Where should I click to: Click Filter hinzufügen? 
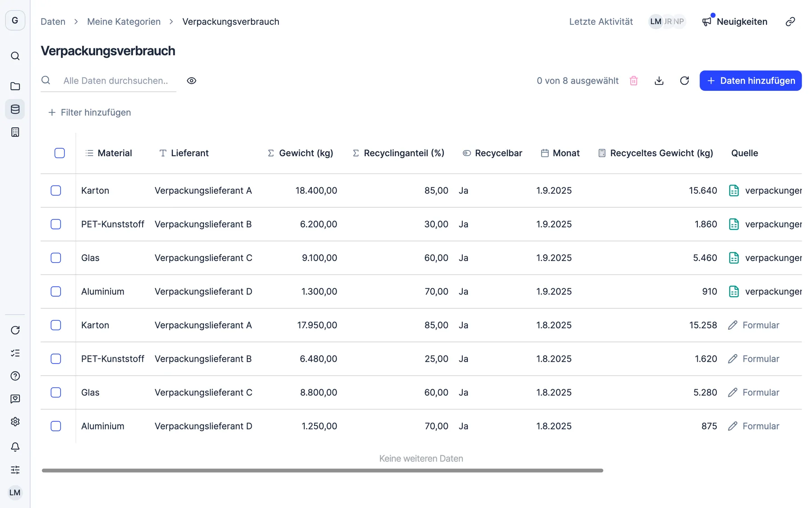[89, 112]
